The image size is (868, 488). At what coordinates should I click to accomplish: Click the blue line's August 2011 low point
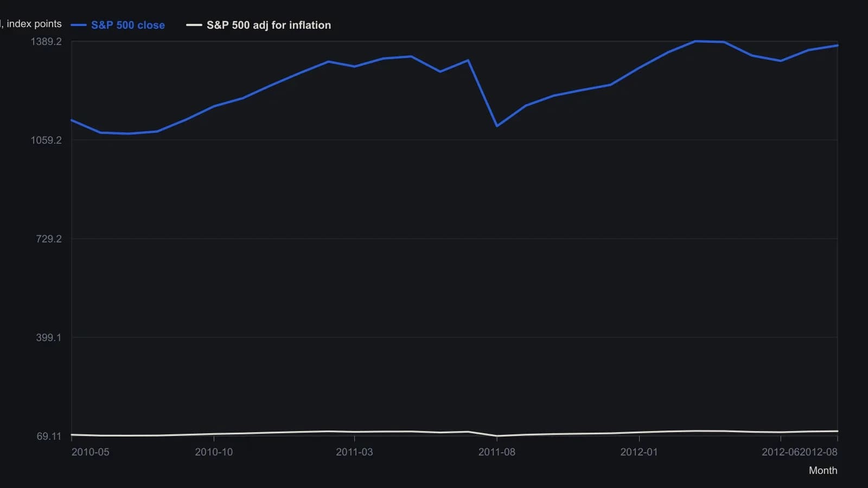[x=497, y=126]
